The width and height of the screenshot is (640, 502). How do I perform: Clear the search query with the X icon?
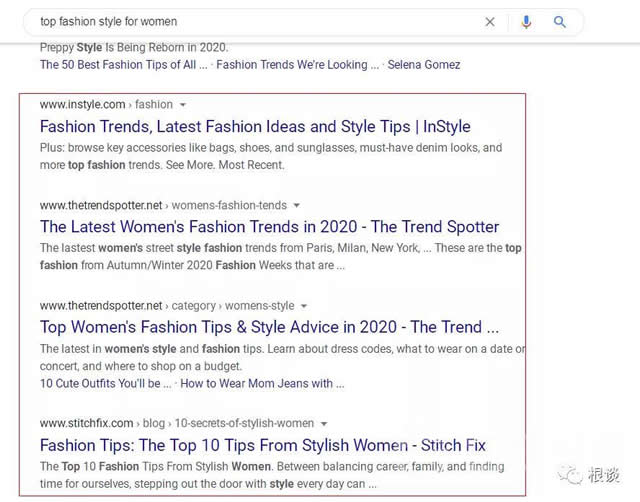click(x=490, y=21)
